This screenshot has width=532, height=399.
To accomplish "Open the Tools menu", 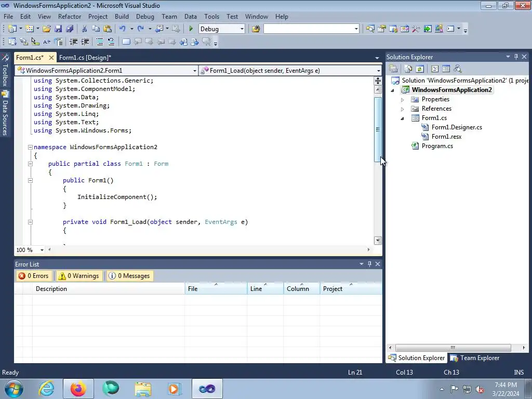I will [212, 16].
